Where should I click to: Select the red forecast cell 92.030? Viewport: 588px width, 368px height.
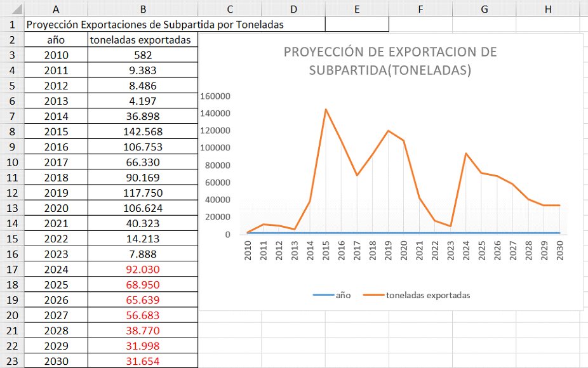[142, 269]
